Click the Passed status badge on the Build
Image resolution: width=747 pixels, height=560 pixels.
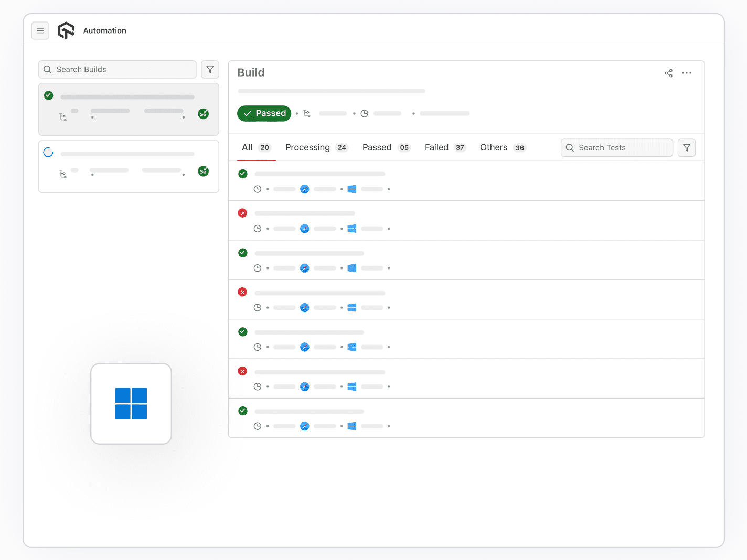pos(264,113)
